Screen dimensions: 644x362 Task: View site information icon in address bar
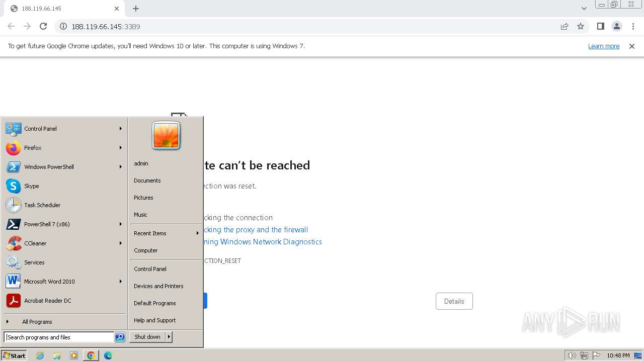63,26
